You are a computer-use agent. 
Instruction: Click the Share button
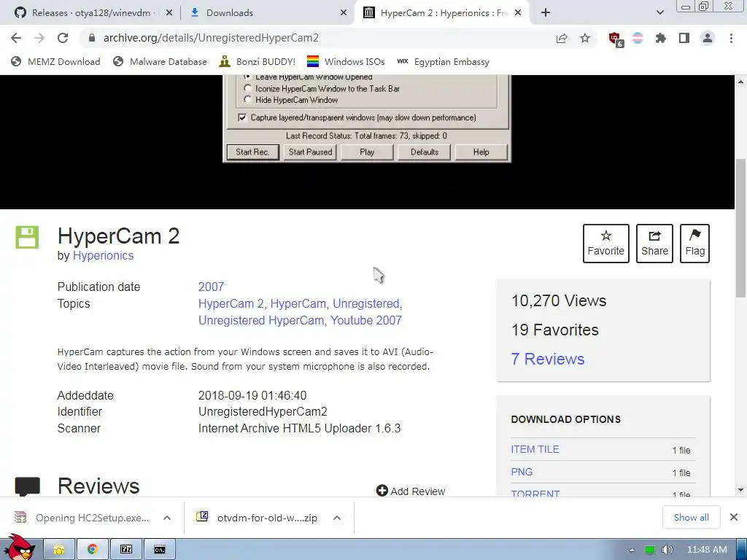654,244
